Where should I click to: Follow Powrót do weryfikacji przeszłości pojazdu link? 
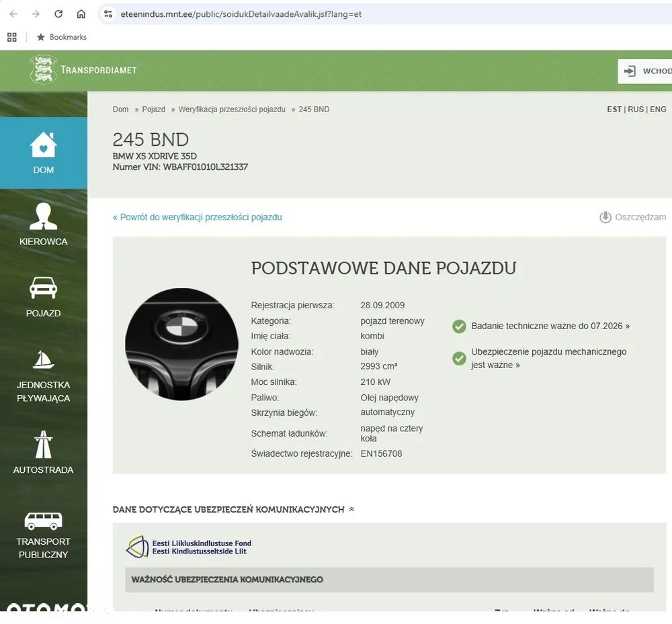197,217
